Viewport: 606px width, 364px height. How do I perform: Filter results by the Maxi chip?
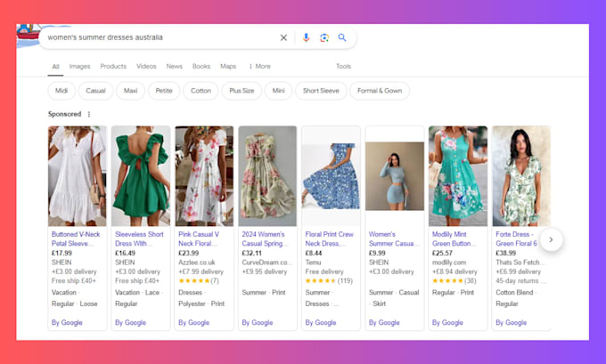131,91
